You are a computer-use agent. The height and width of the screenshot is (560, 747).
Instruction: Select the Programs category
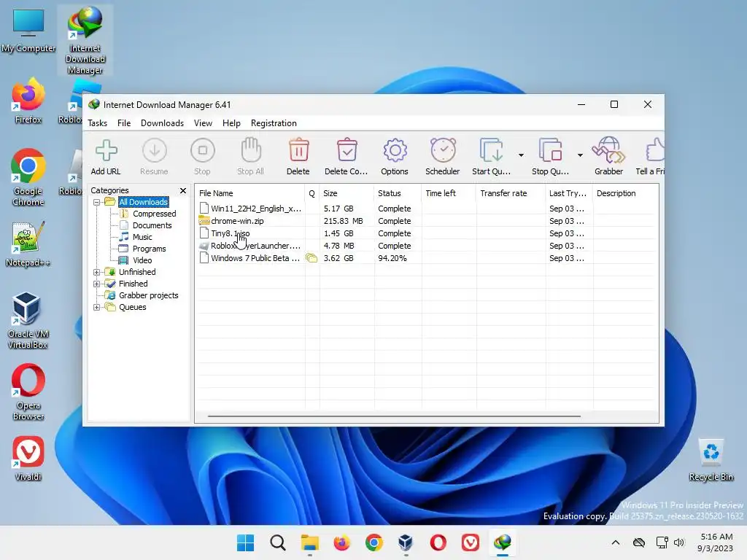(x=149, y=249)
